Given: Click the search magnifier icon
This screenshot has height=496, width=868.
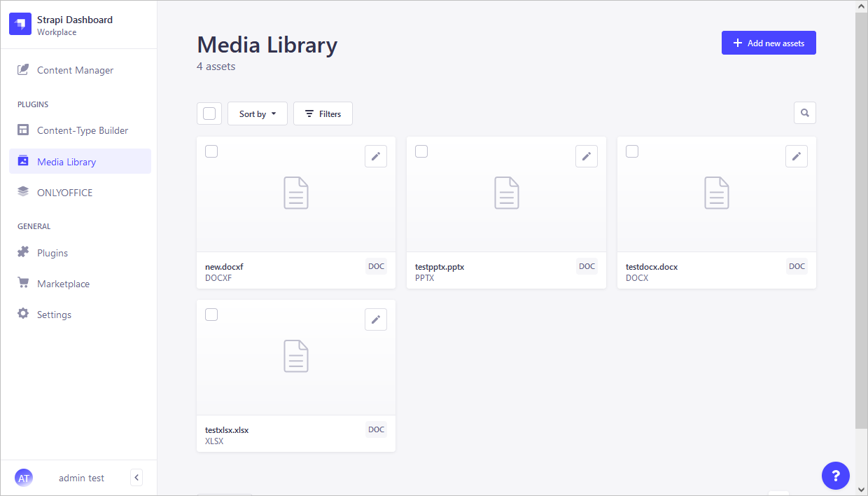Looking at the screenshot, I should click(x=804, y=113).
